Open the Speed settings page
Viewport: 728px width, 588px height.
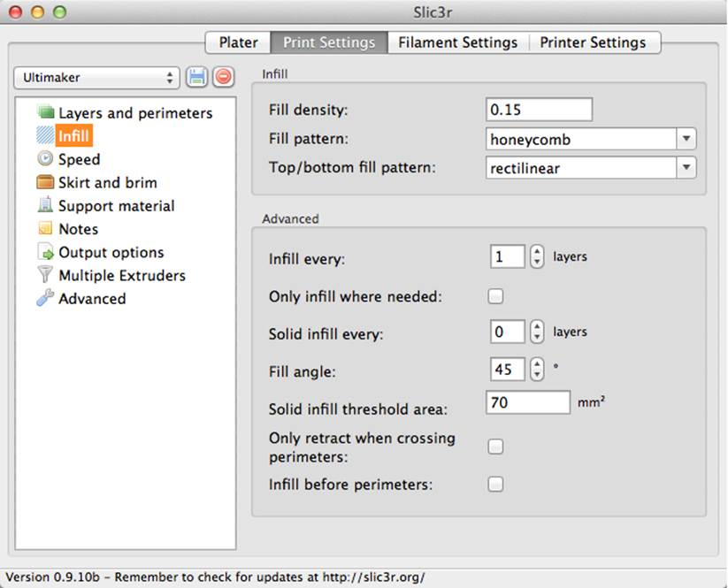pos(79,159)
